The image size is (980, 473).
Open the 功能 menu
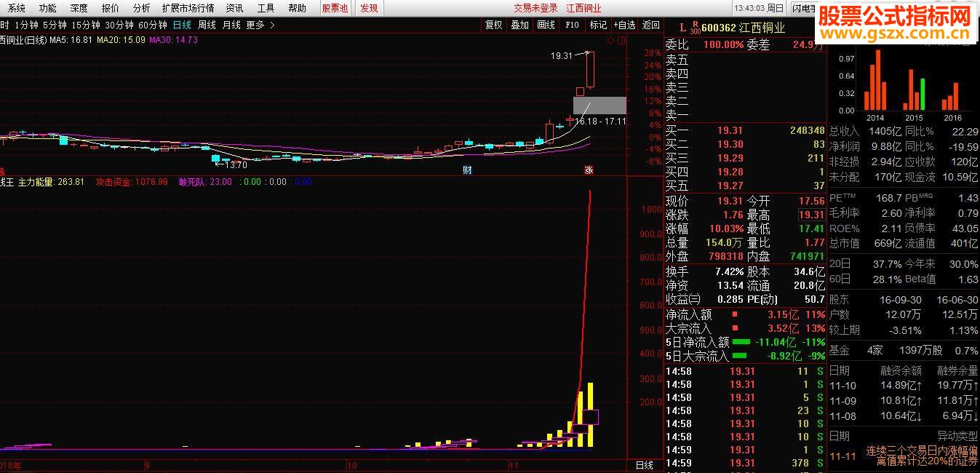coord(48,8)
